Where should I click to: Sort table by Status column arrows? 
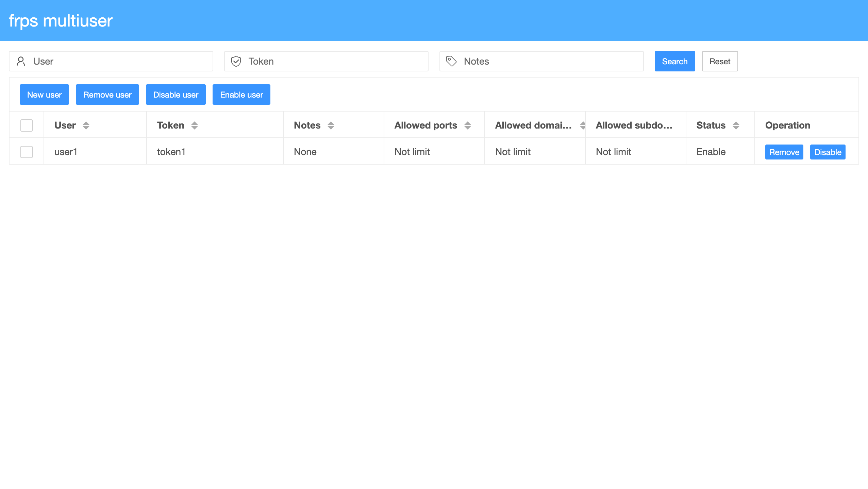[736, 125]
